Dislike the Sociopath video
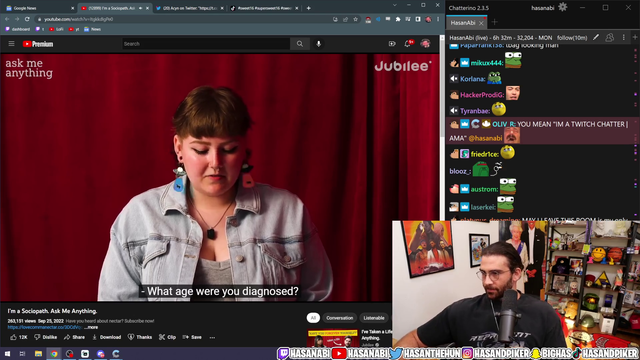Viewport: 640px width, 360px height. click(x=46, y=337)
